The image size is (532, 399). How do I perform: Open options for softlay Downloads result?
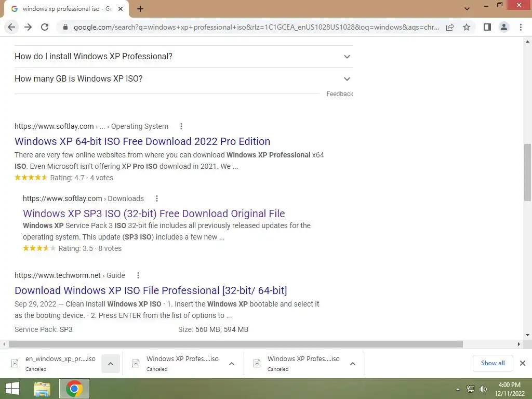(x=157, y=198)
